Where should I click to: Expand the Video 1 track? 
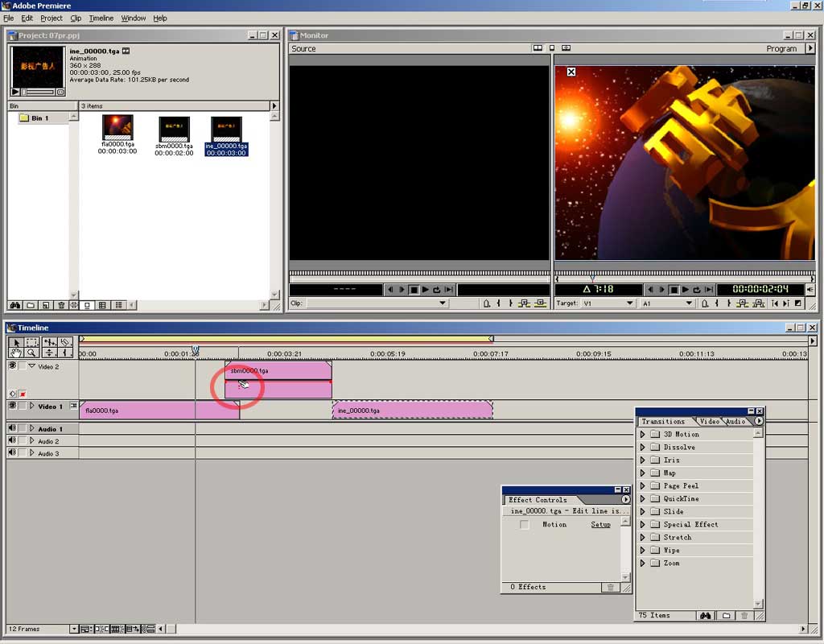32,407
